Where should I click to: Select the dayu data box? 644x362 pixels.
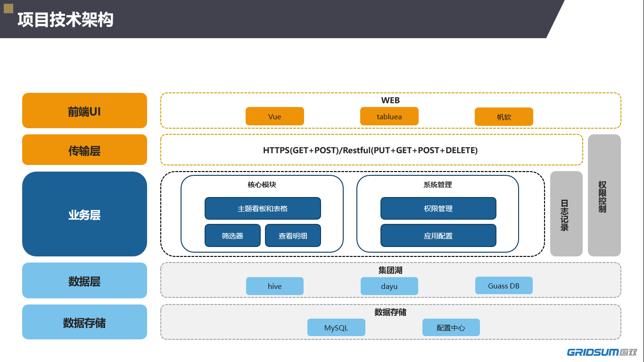tap(389, 286)
